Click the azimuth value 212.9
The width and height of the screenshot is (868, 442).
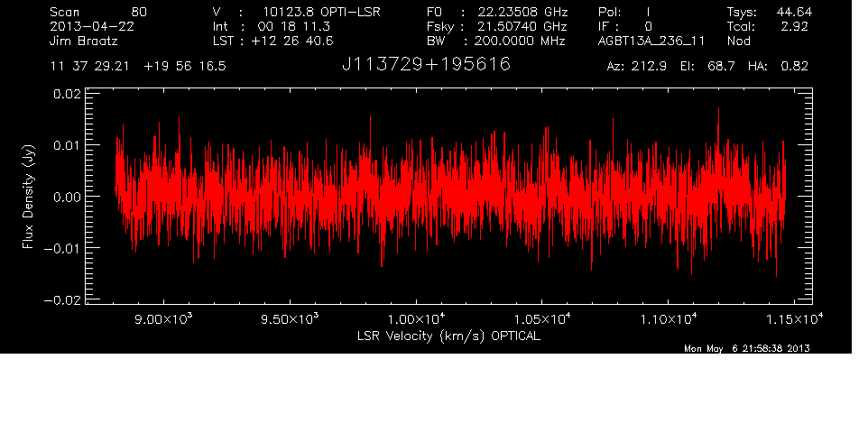651,67
